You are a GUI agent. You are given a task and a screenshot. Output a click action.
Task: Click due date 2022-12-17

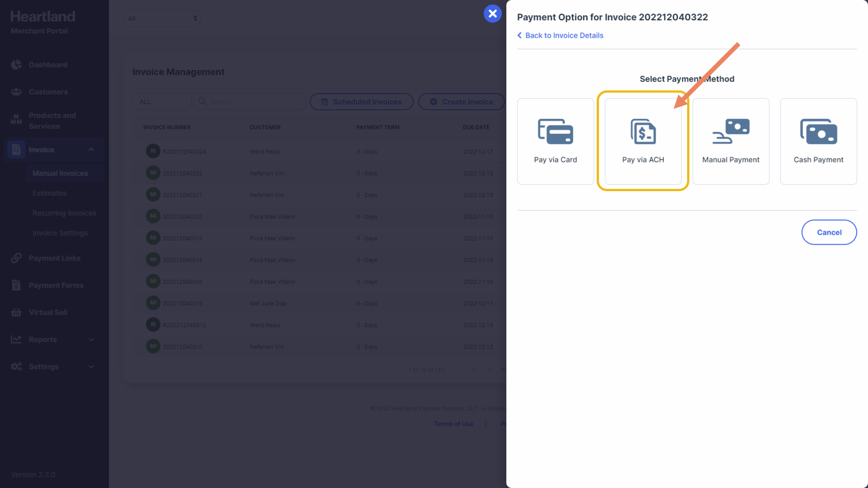pos(478,151)
